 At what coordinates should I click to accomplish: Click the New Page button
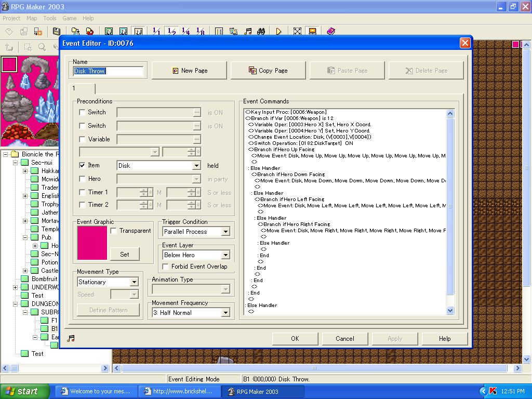[x=190, y=71]
